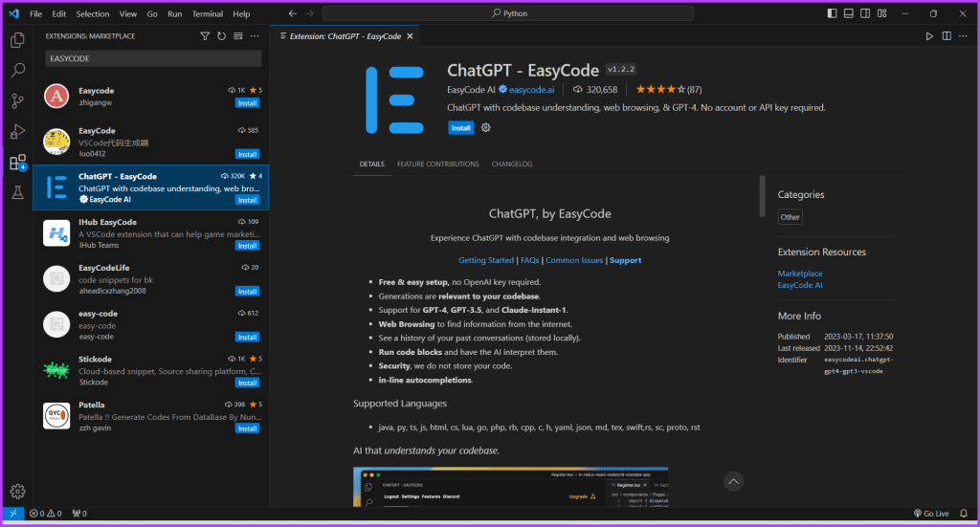The image size is (980, 527).
Task: Open the notifications bell
Action: (963, 514)
